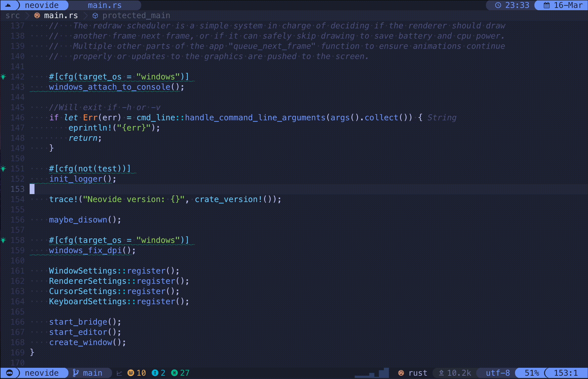This screenshot has width=588, height=379.
Task: Click the trace! macro on line 154
Action: [x=63, y=199]
